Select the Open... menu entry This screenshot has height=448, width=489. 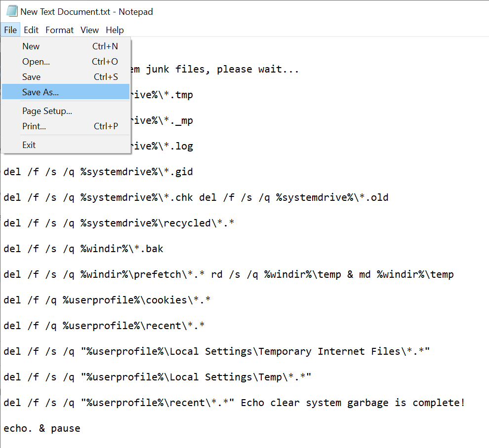pos(36,62)
